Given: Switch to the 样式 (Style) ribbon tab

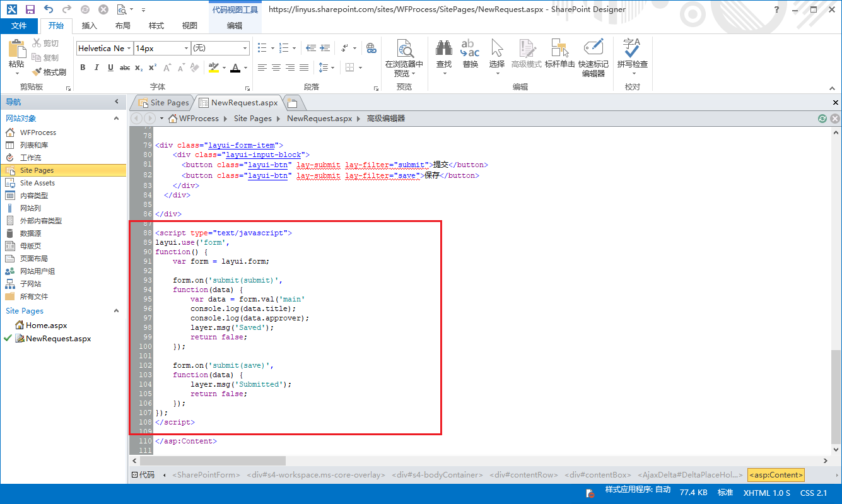Looking at the screenshot, I should tap(156, 26).
